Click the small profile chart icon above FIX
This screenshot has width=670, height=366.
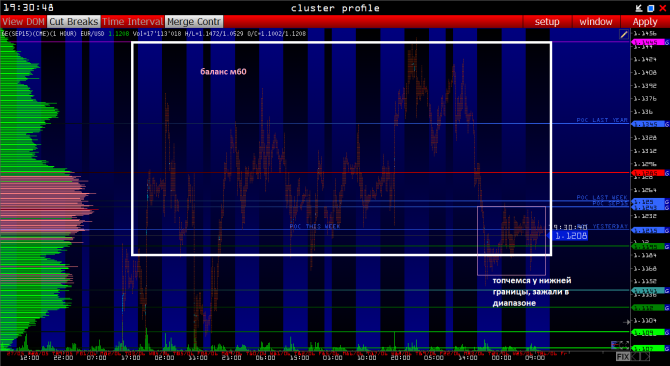point(615,345)
